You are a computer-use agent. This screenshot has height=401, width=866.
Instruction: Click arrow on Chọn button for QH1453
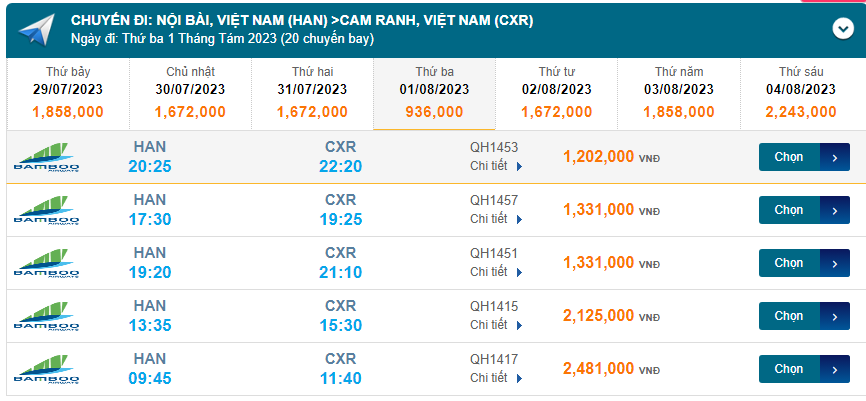[x=835, y=157]
